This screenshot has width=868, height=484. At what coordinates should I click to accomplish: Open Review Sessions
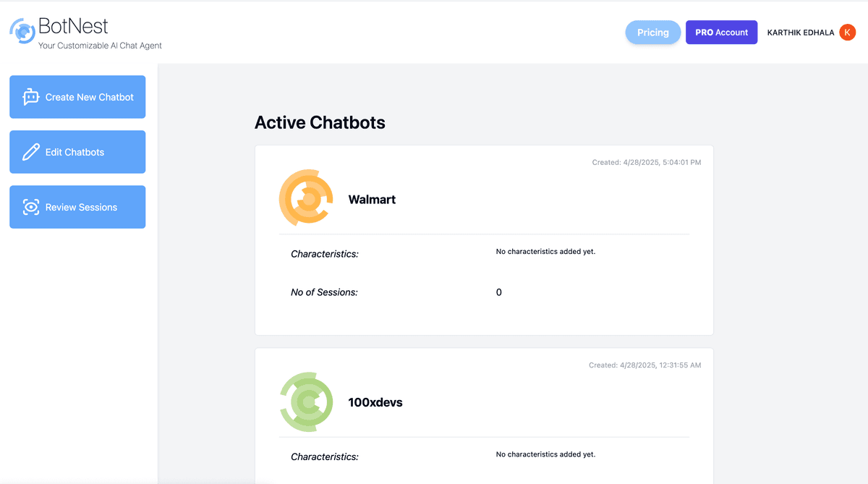(77, 207)
